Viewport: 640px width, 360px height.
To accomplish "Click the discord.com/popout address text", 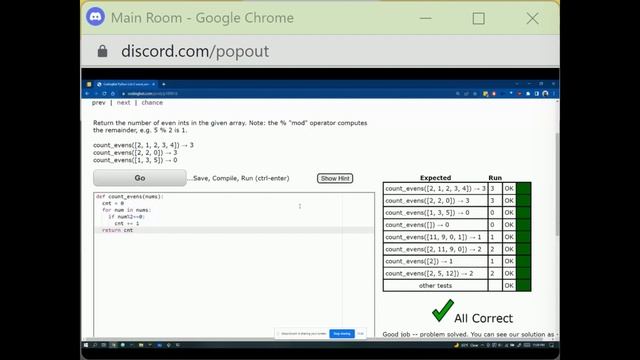I will (195, 51).
